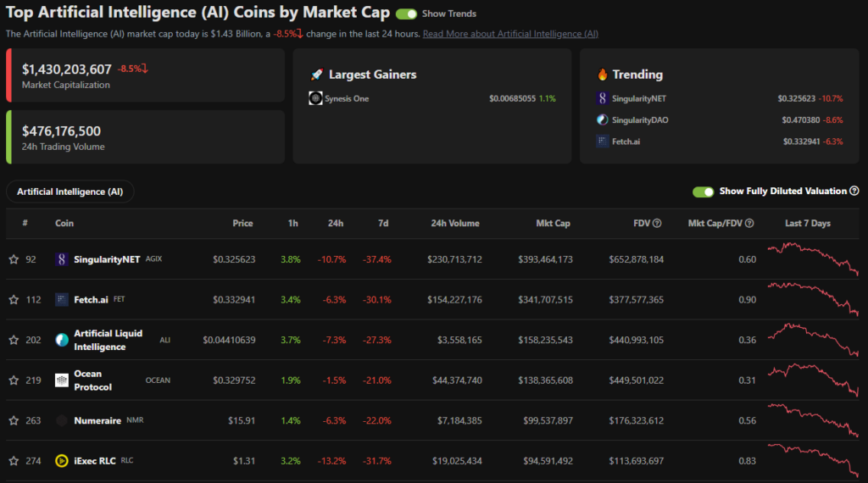Image resolution: width=868 pixels, height=483 pixels.
Task: Star Artificial Liquid Intelligence as favorite
Action: coord(14,340)
